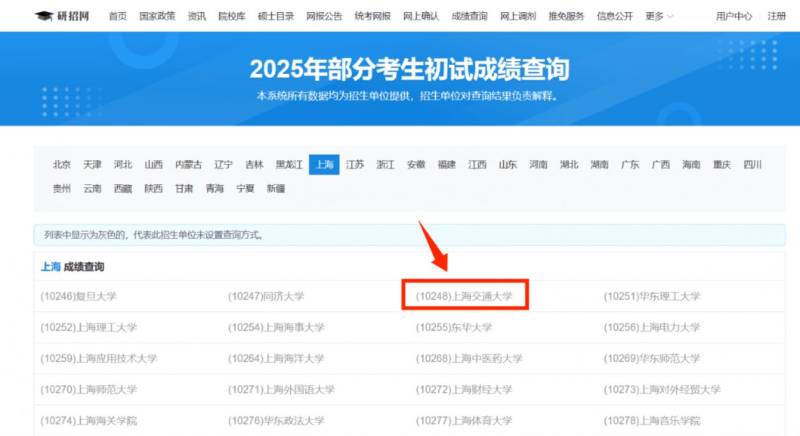Select the 陕西 province tab

pyautogui.click(x=154, y=189)
